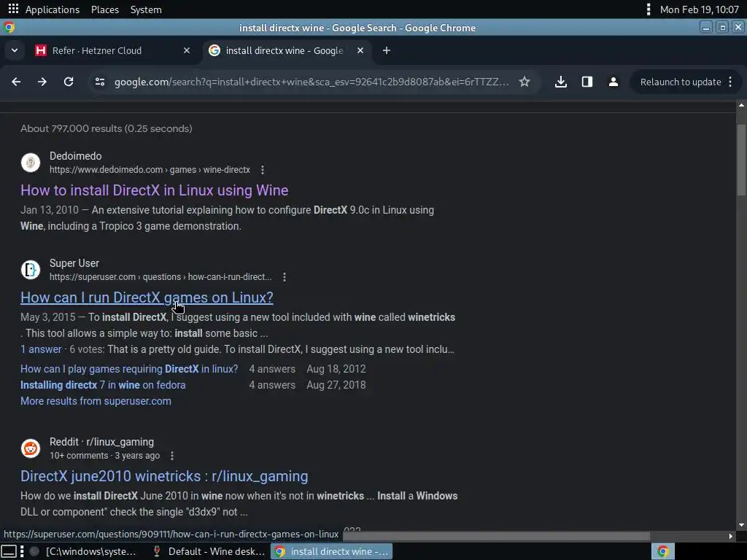Open Installing directx 7 in wine on fedora

pos(103,385)
